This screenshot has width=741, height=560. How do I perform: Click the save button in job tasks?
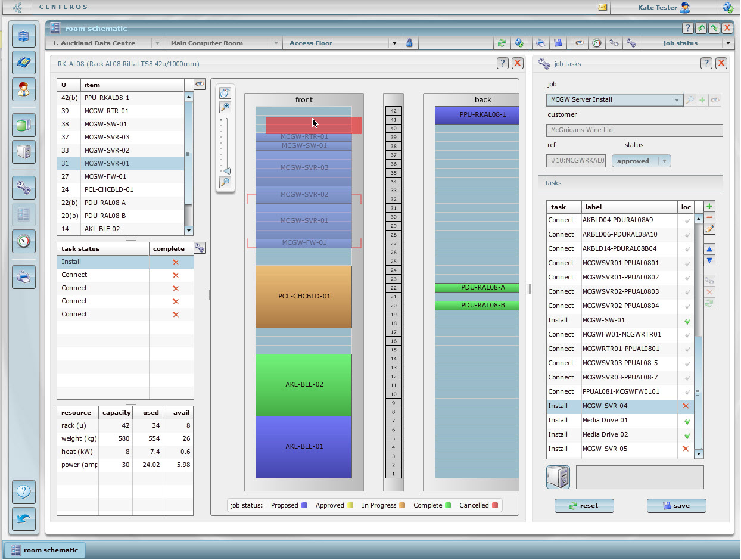pos(676,505)
